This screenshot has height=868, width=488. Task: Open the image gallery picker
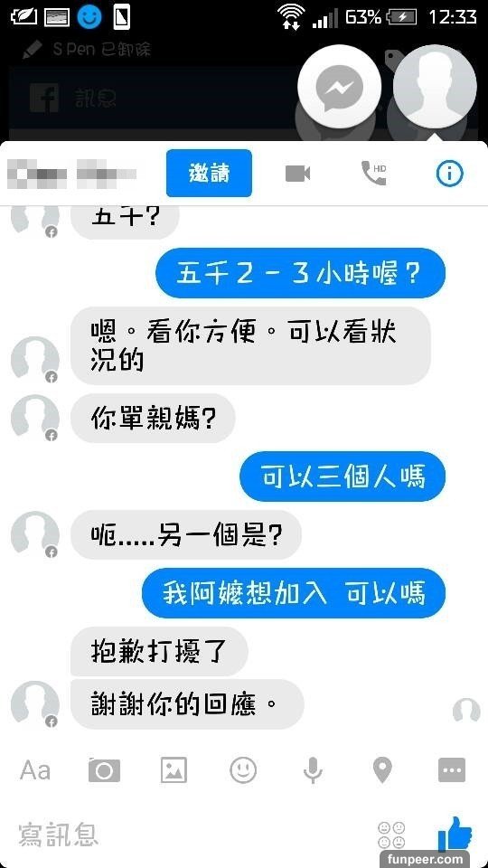point(174,770)
